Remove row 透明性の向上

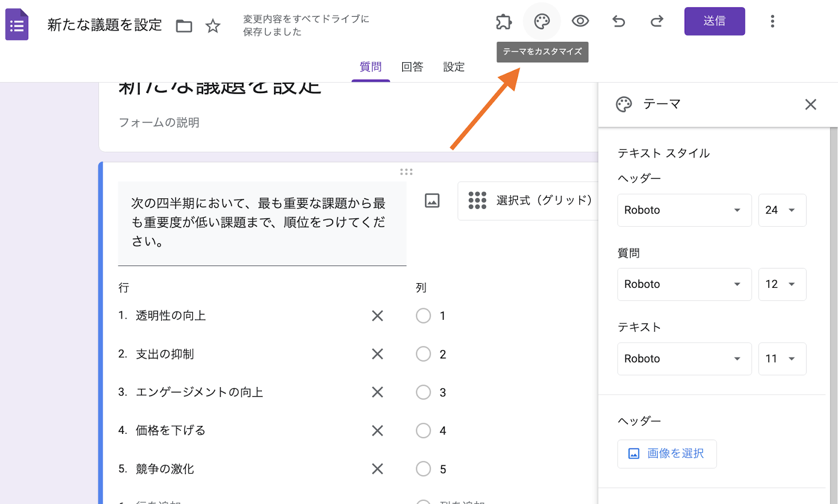pos(378,316)
